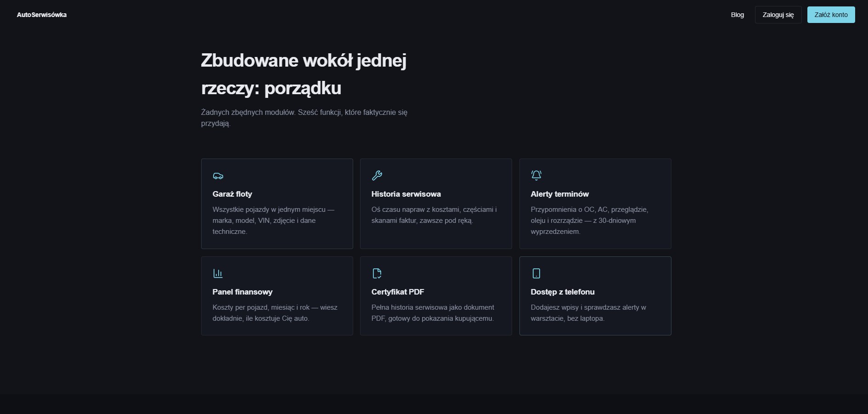Viewport: 868px width, 414px height.
Task: Click description starting with Koszty per pojazd
Action: (275, 313)
